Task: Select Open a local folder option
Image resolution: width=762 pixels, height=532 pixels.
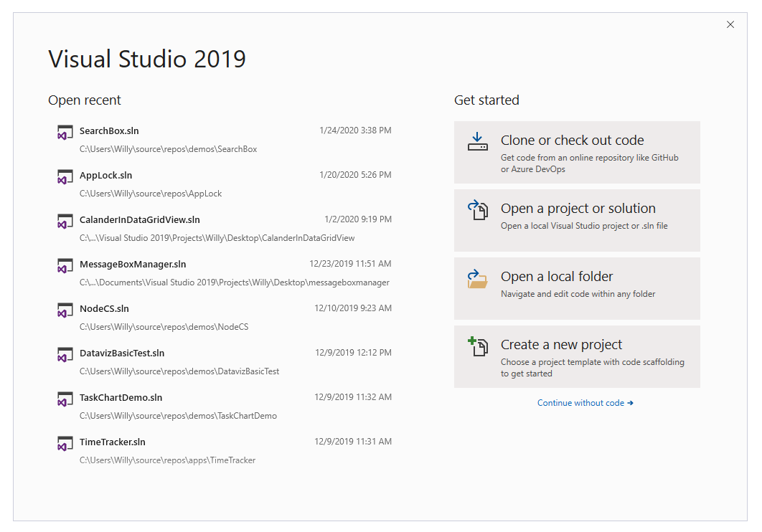Action: (x=577, y=288)
